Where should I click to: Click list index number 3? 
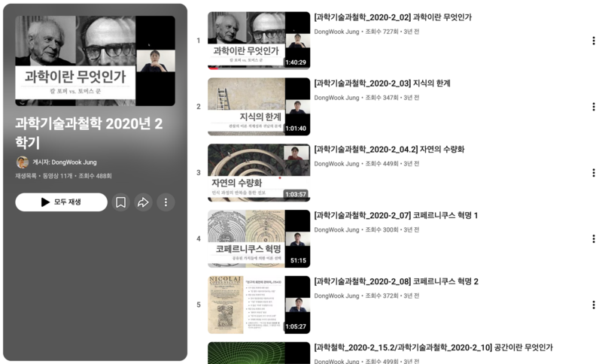[x=199, y=173]
